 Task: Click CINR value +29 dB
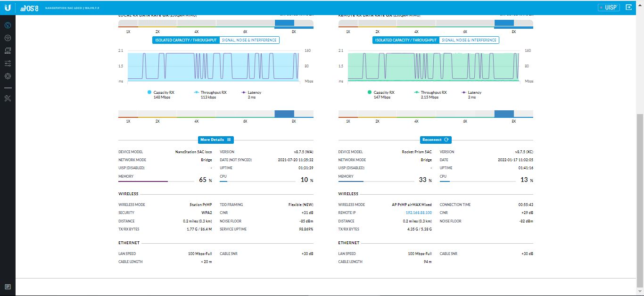click(x=528, y=213)
